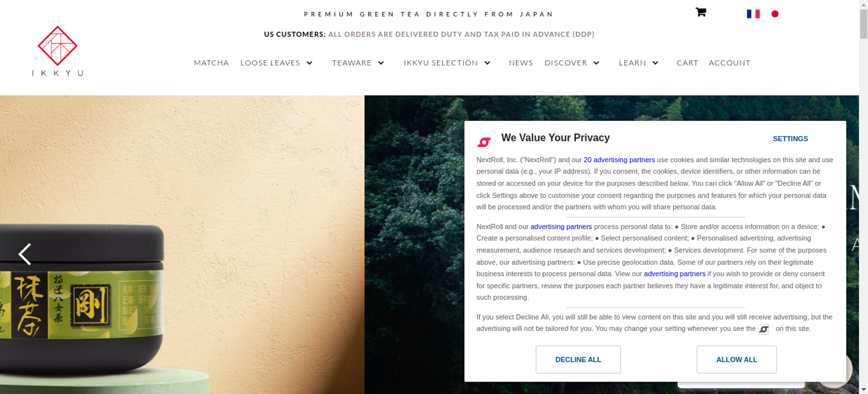Expand the Discover menu chevron
This screenshot has width=868, height=394.
596,63
